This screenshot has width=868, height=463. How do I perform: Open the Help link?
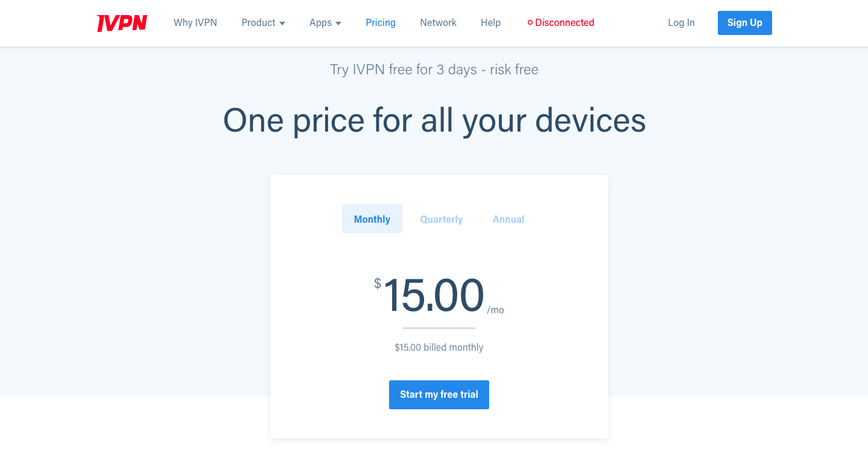[x=491, y=22]
